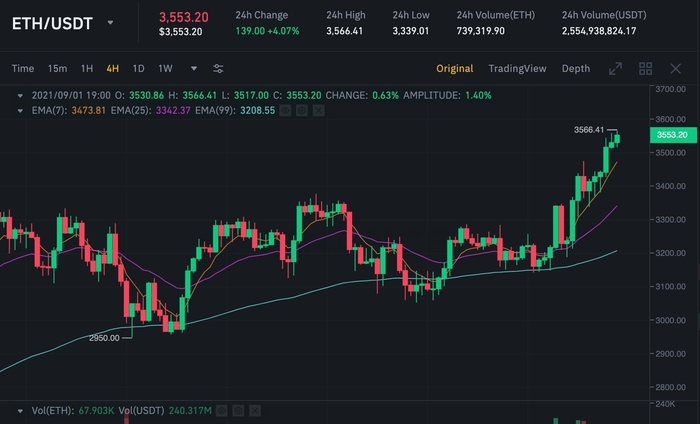
Task: Open chart indicator settings sliders icon
Action: pyautogui.click(x=218, y=68)
